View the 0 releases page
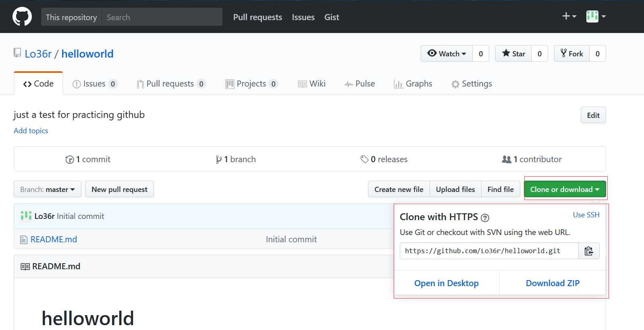 [x=384, y=159]
